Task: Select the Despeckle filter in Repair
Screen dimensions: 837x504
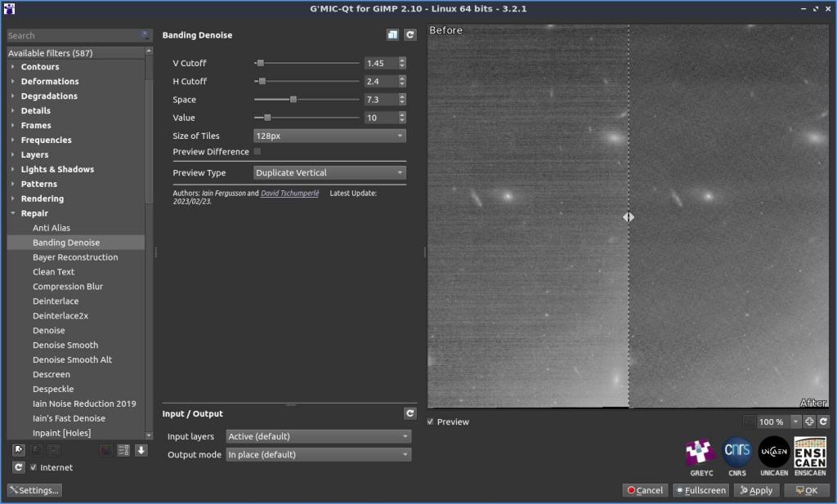Action: (x=53, y=389)
